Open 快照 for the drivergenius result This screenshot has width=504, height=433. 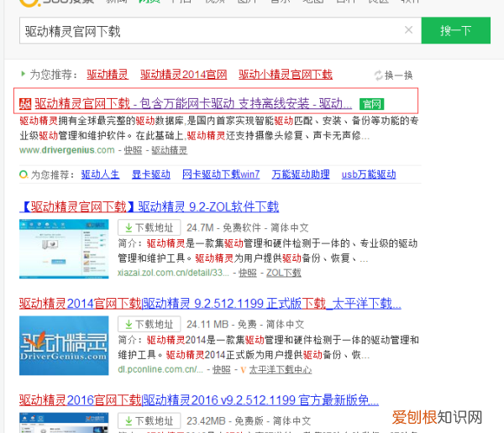click(x=133, y=150)
